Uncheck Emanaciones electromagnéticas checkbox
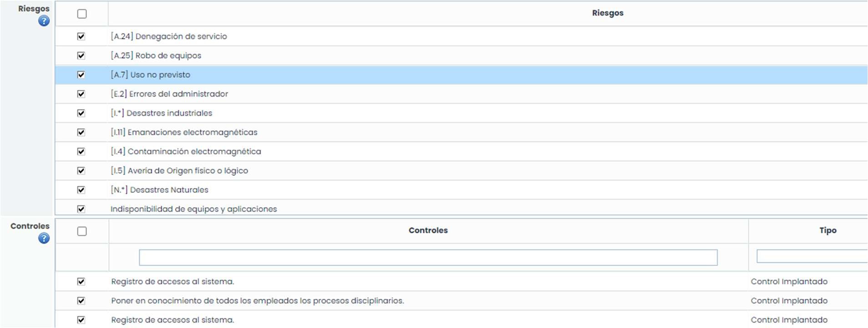This screenshot has height=328, width=868. pos(81,132)
